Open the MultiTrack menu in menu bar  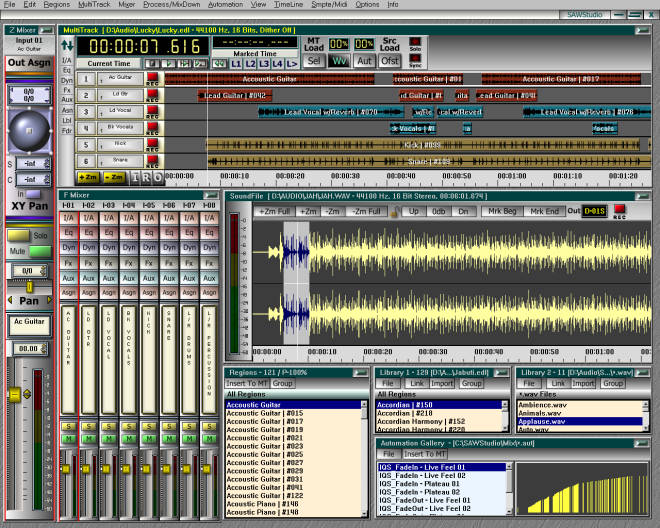(x=94, y=5)
